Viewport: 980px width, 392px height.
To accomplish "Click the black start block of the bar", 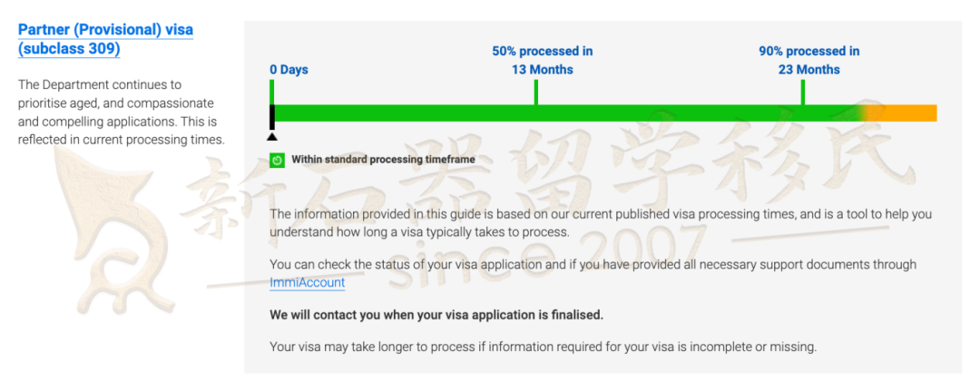I will pyautogui.click(x=272, y=117).
